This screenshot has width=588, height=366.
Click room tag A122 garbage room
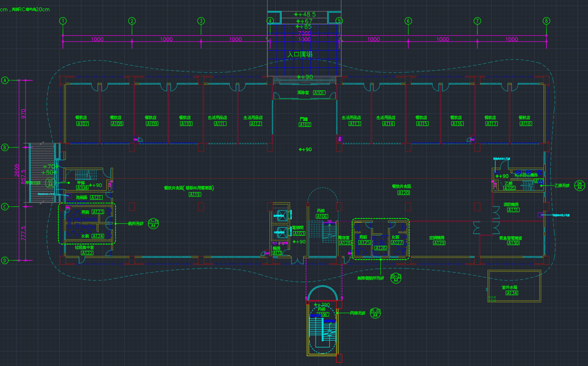tap(87, 253)
